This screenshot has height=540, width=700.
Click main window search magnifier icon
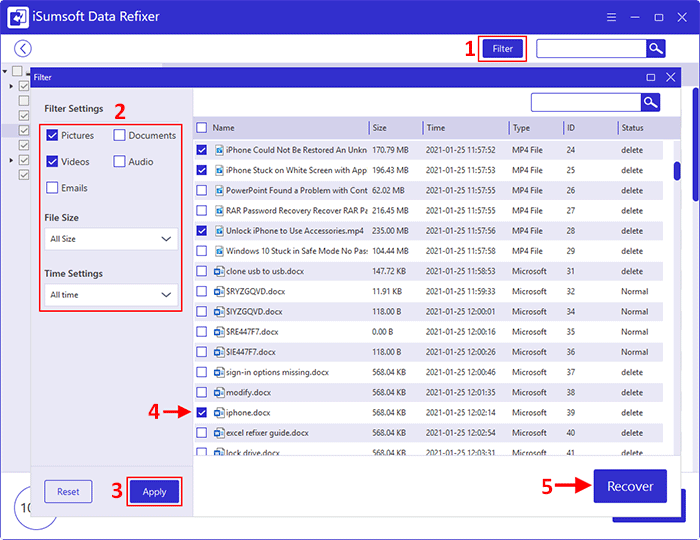tap(655, 49)
